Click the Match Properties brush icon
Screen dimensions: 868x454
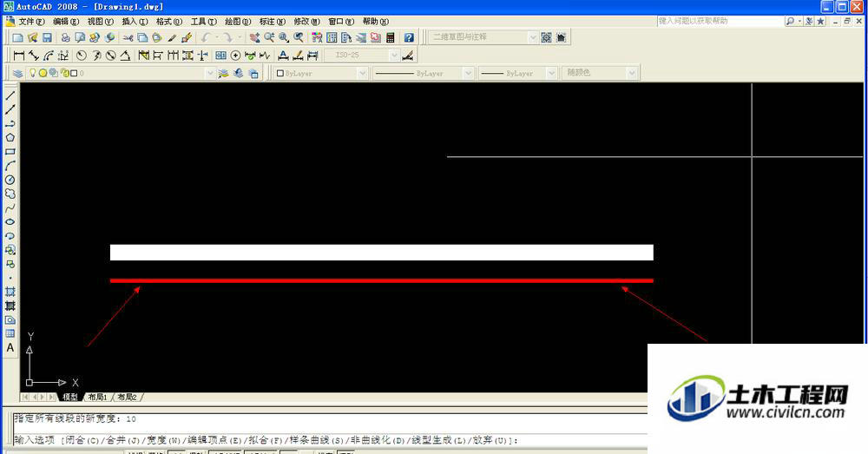point(187,37)
